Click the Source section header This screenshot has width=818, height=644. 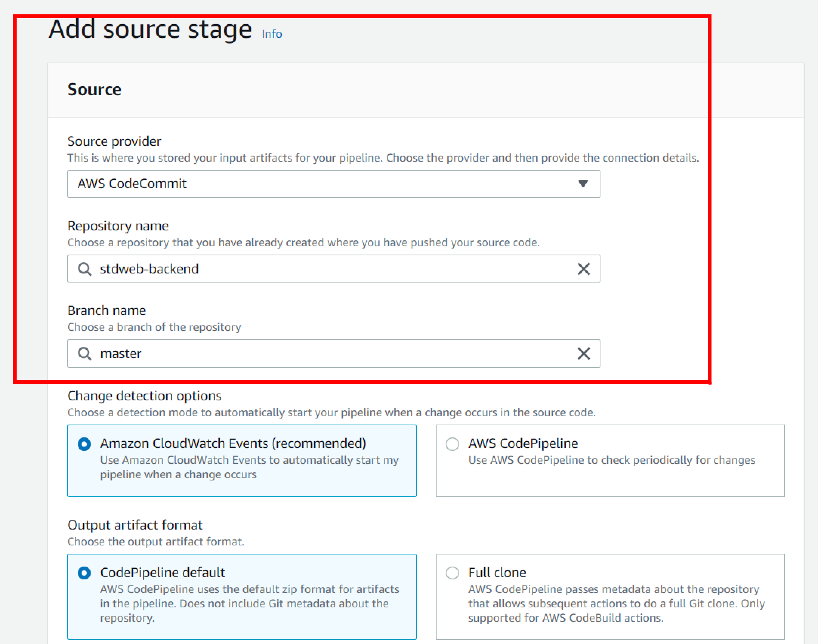[94, 90]
